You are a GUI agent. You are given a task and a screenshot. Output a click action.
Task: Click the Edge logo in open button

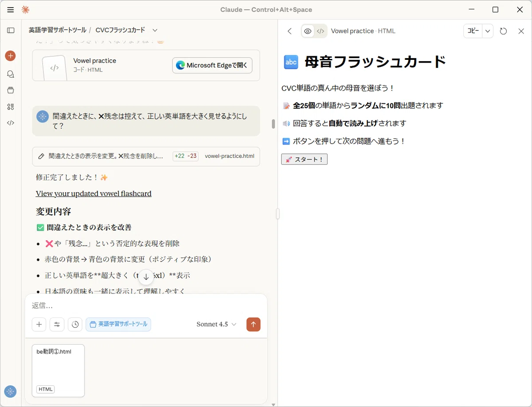pos(180,65)
